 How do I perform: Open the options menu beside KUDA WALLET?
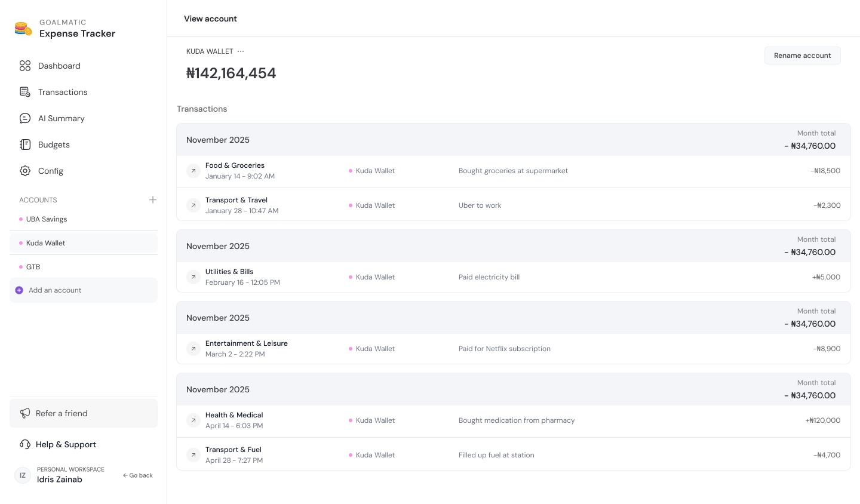(x=241, y=51)
